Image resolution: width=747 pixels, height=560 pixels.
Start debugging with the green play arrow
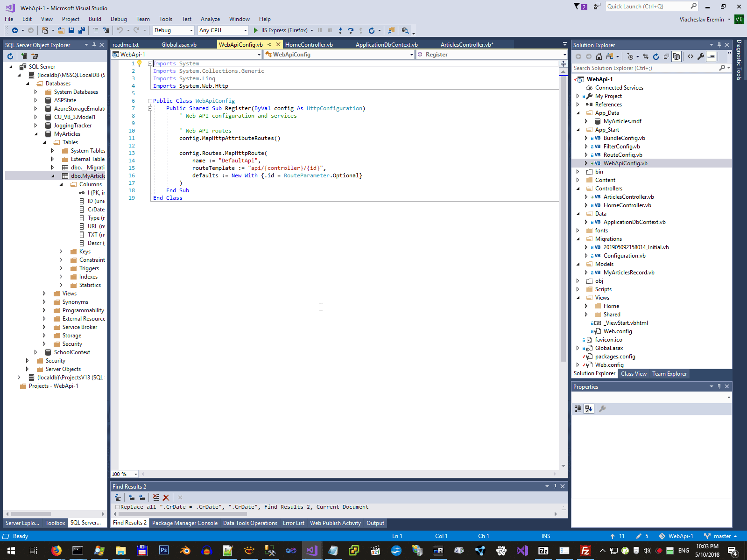coord(255,30)
